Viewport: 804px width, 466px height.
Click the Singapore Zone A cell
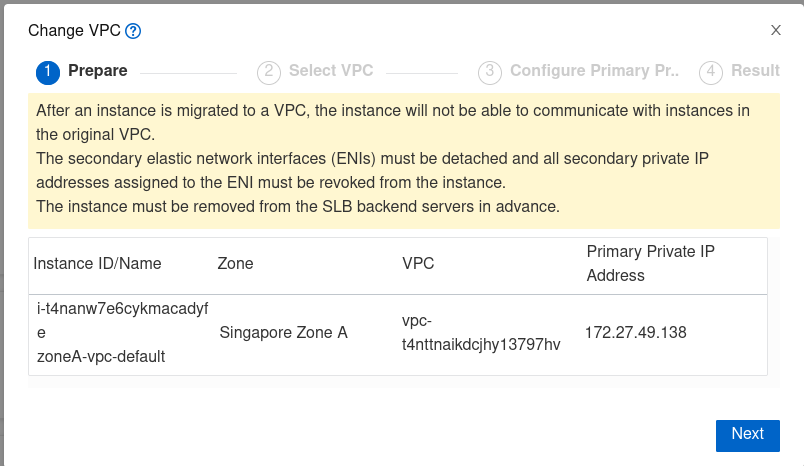283,332
